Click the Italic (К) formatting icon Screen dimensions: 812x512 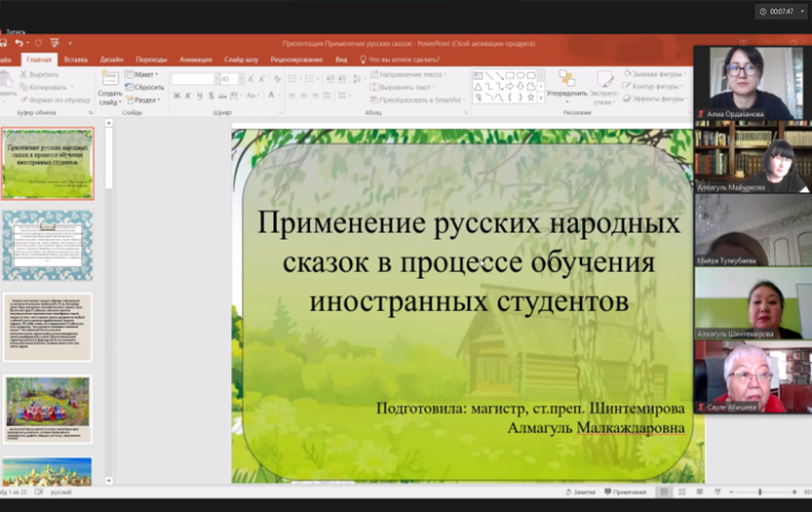[188, 96]
